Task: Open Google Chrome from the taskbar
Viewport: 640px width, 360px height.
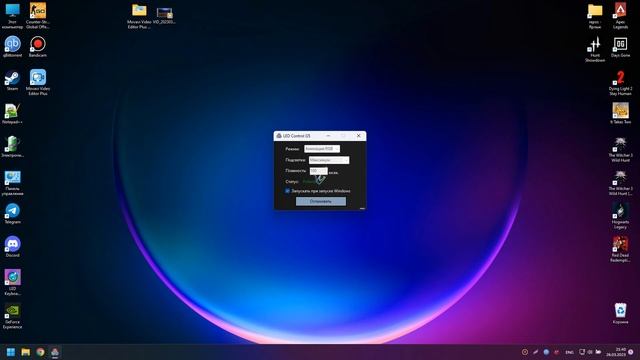Action: (40, 352)
